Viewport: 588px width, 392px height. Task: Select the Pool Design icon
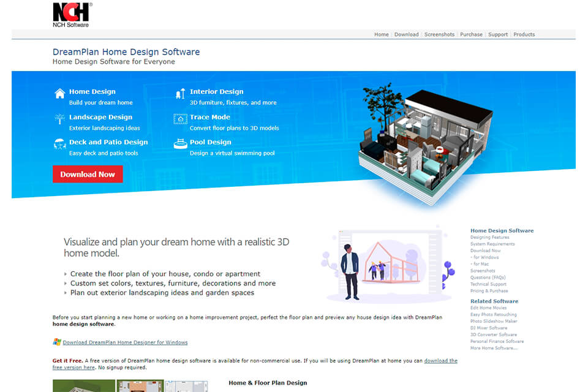click(181, 143)
